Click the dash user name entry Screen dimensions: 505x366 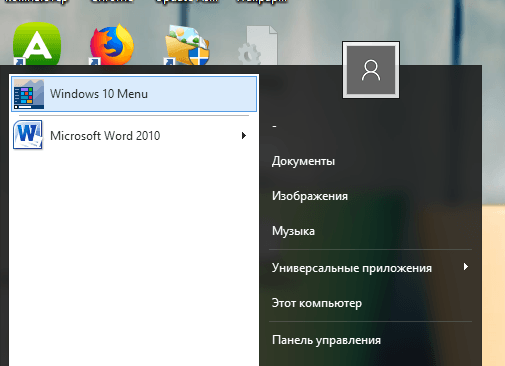274,126
